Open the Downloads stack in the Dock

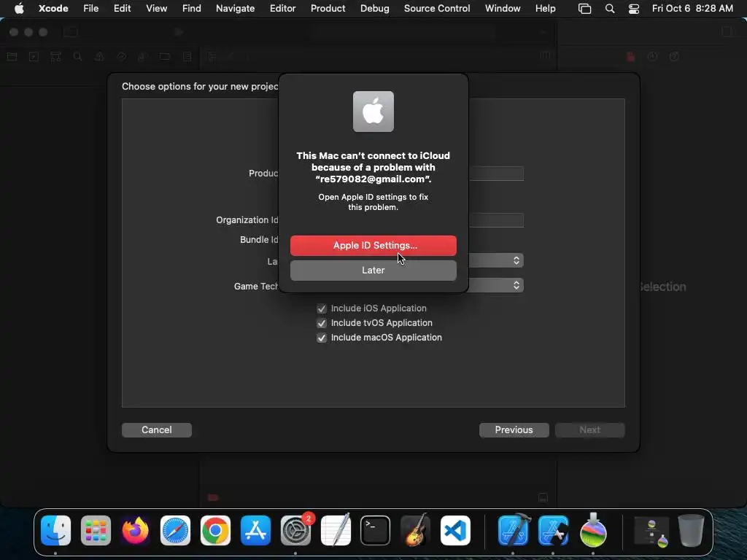pyautogui.click(x=651, y=532)
